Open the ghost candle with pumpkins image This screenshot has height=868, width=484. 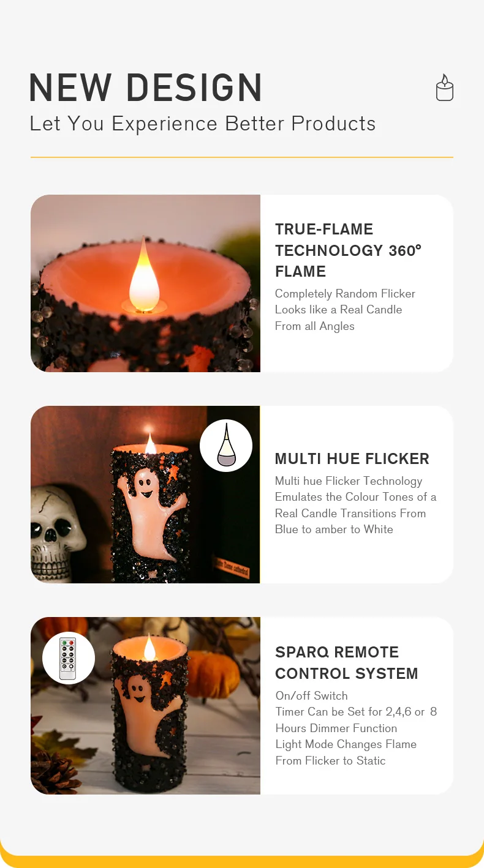[145, 706]
